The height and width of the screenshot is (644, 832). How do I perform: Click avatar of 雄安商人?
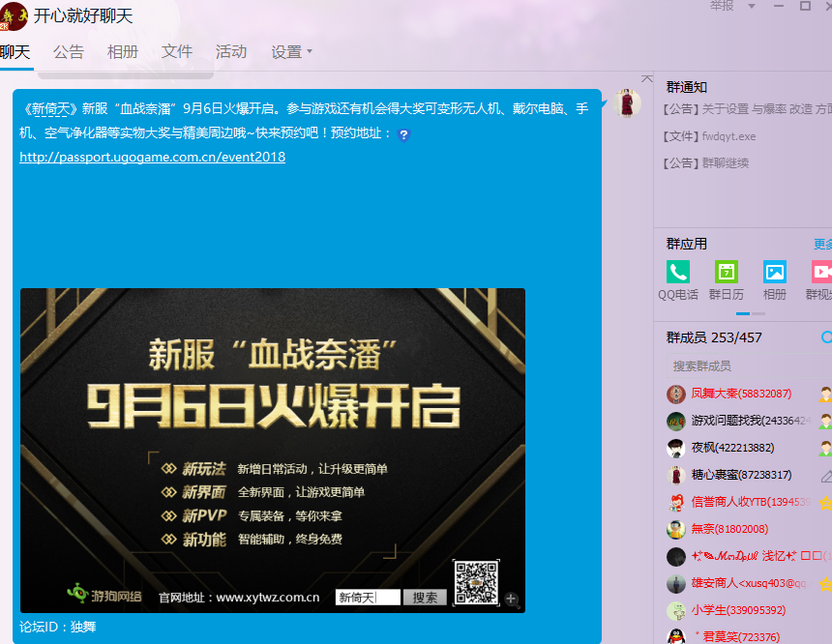(676, 583)
